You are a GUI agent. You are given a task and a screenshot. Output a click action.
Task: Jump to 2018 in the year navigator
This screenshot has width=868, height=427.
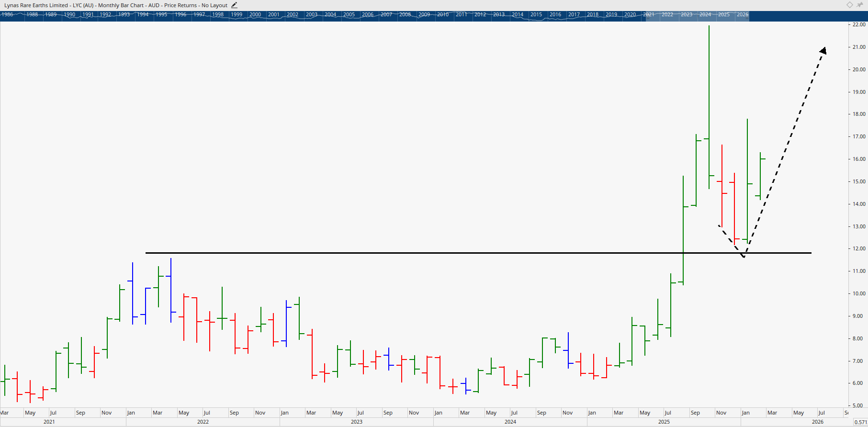click(x=593, y=14)
